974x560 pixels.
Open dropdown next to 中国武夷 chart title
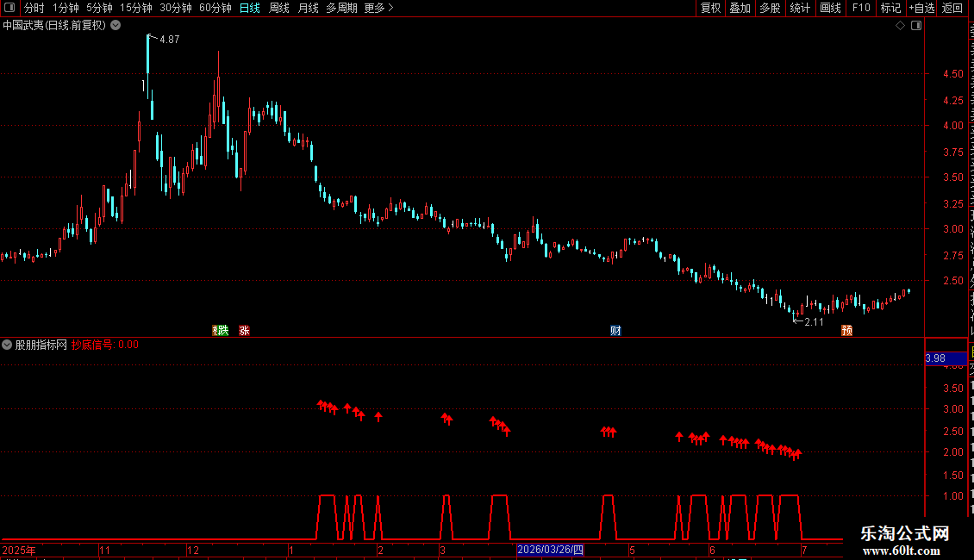[x=116, y=26]
